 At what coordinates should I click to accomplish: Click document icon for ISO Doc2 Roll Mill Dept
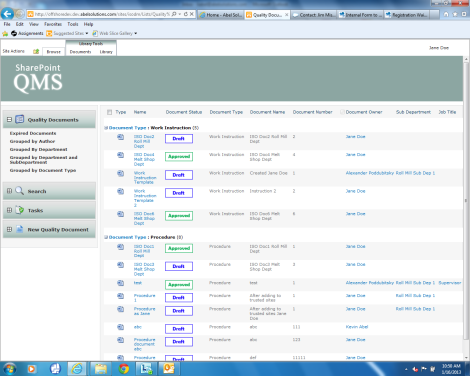(x=120, y=137)
